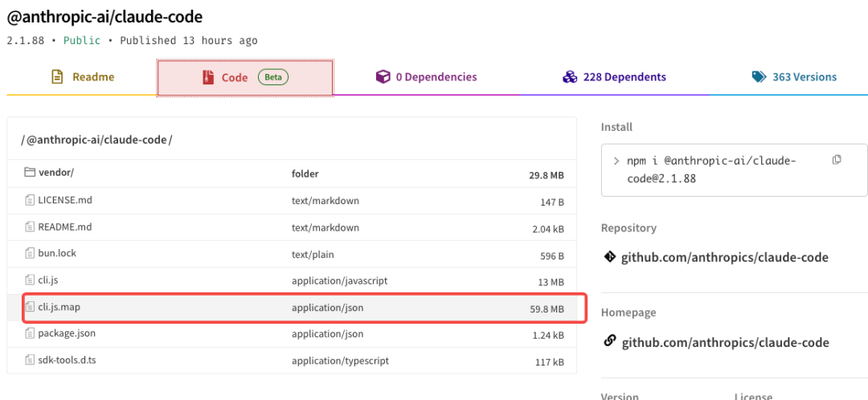This screenshot has width=868, height=400.
Task: Click the Published 13 hours ago text
Action: [189, 40]
